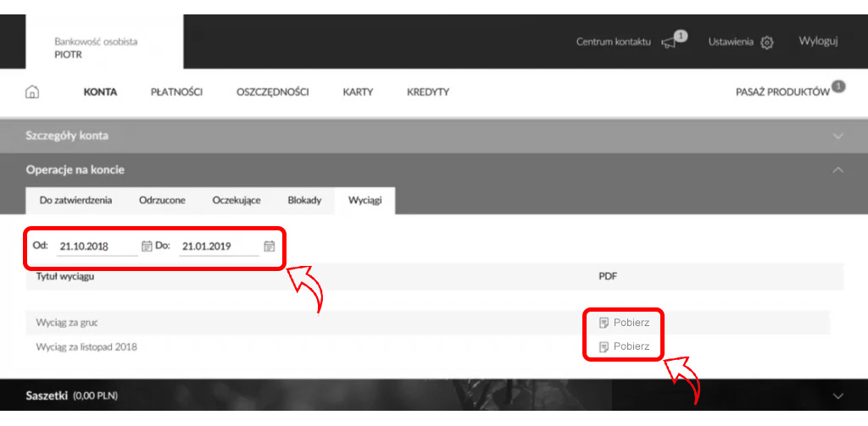Open the Oszczędności menu

(x=272, y=92)
